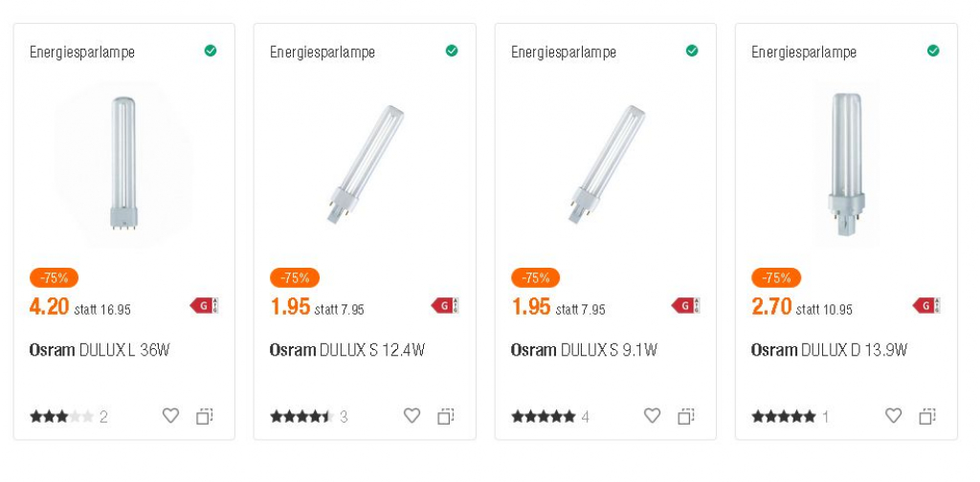This screenshot has width=980, height=482.
Task: Add Osram DULUX S 12.4W to wishlist
Action: tap(412, 416)
